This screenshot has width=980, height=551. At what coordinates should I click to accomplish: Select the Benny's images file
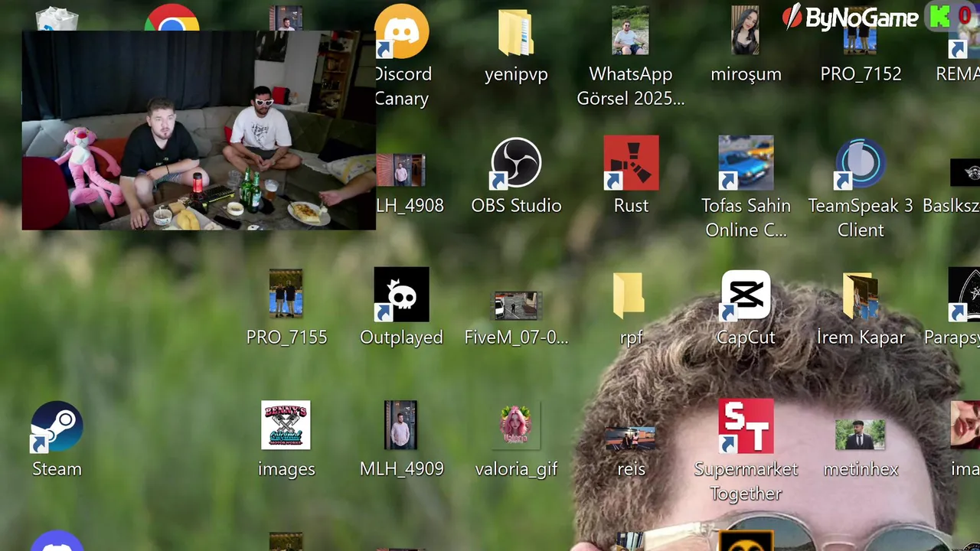(286, 425)
